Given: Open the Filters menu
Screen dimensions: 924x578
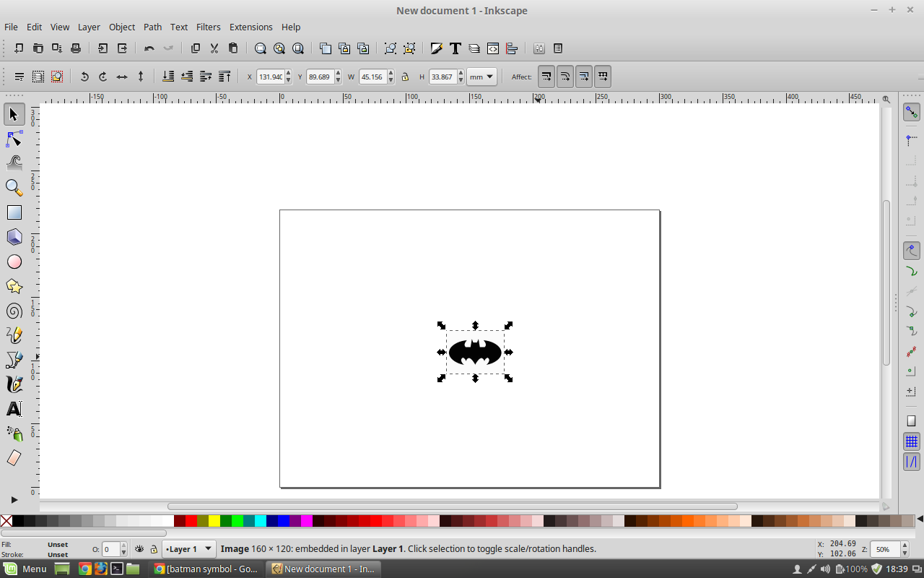Looking at the screenshot, I should [x=209, y=27].
